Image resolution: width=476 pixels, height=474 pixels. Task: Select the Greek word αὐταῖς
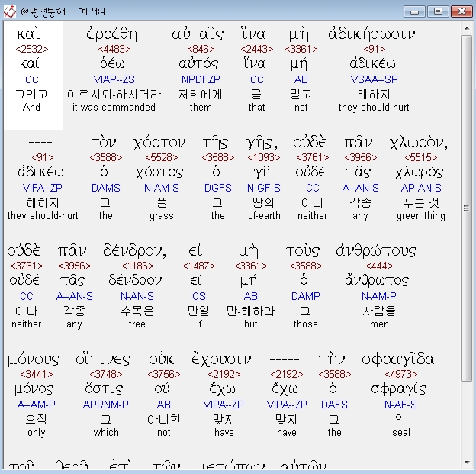coord(198,34)
